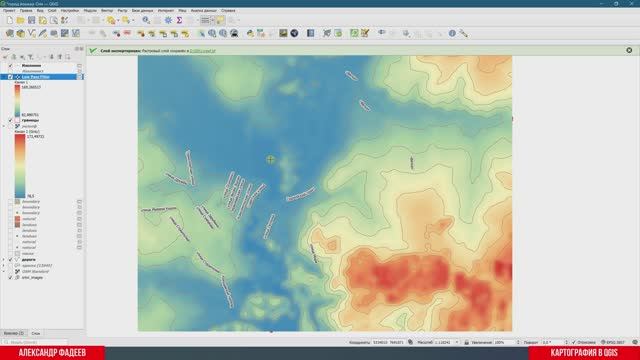Open the Identify Features tool
Screen dimensions: 640x360
[146, 20]
